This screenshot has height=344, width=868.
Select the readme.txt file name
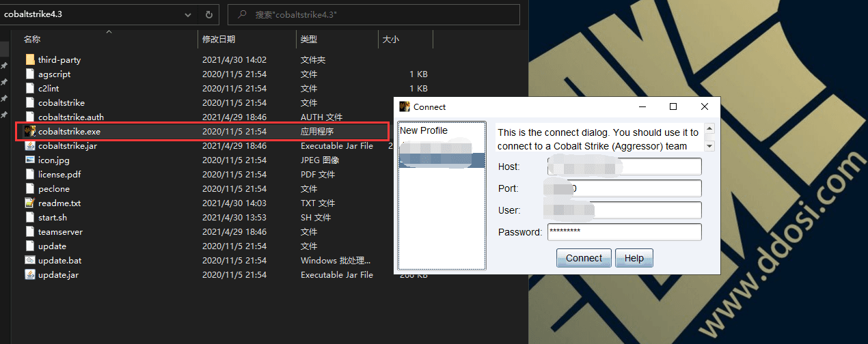click(x=59, y=203)
